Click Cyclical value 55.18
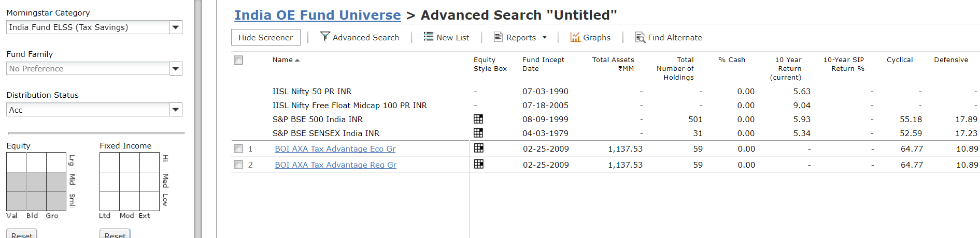The image size is (980, 238). pos(911,119)
